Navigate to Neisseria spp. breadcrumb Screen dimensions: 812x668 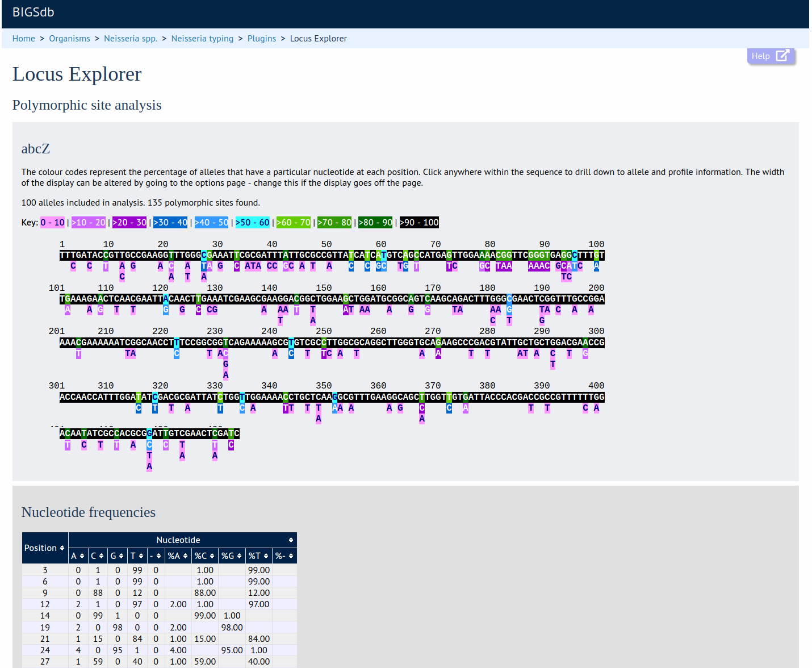(x=131, y=39)
